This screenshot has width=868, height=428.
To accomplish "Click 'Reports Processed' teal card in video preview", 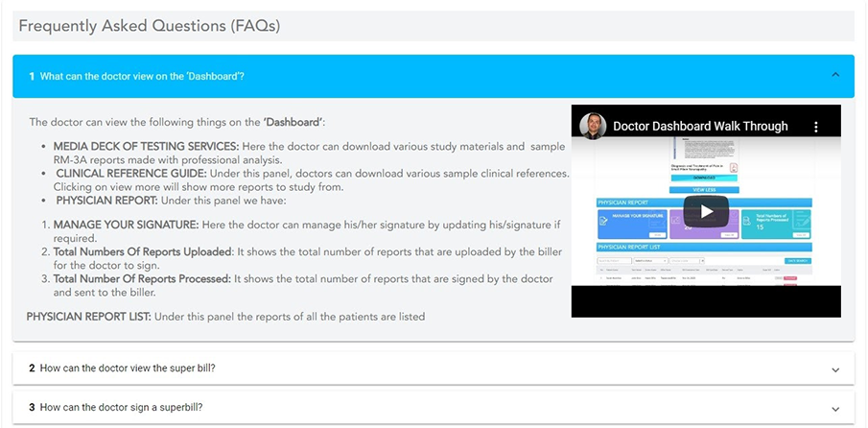I will coord(776,221).
